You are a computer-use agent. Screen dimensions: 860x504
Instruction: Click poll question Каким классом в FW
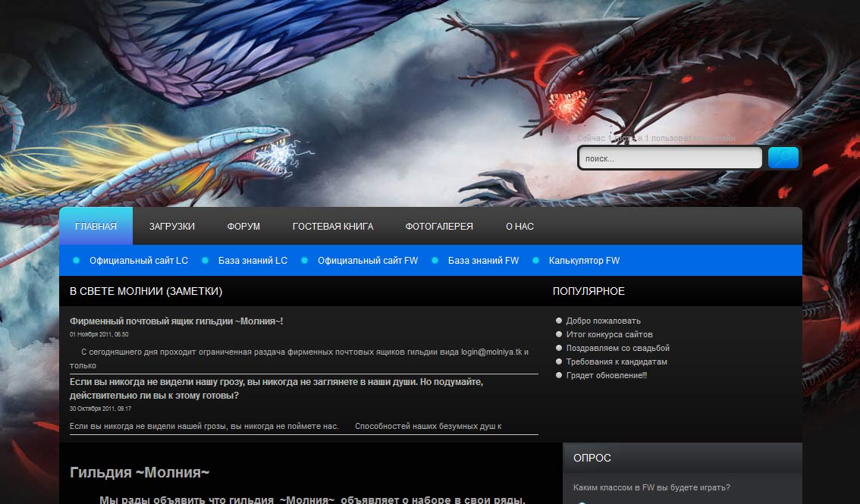651,487
